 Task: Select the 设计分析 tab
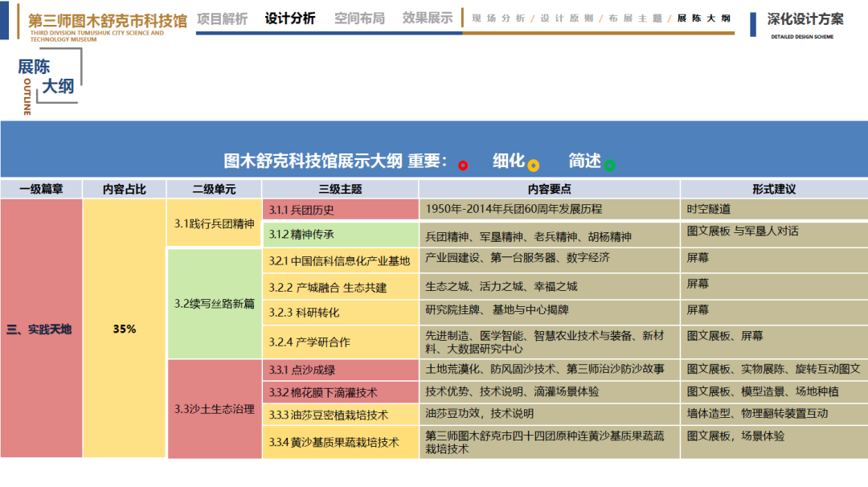pos(290,18)
